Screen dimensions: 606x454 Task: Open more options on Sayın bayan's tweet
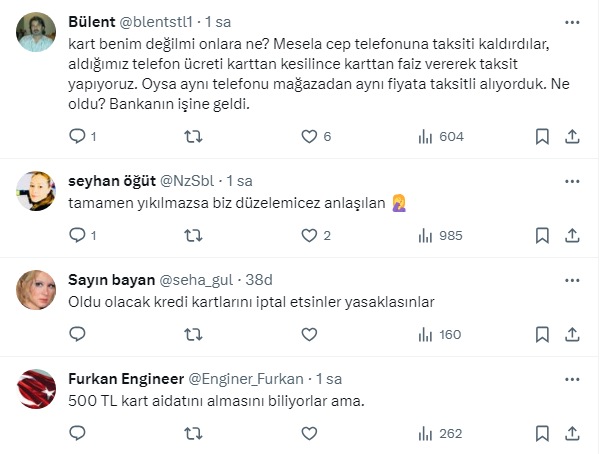[573, 280]
